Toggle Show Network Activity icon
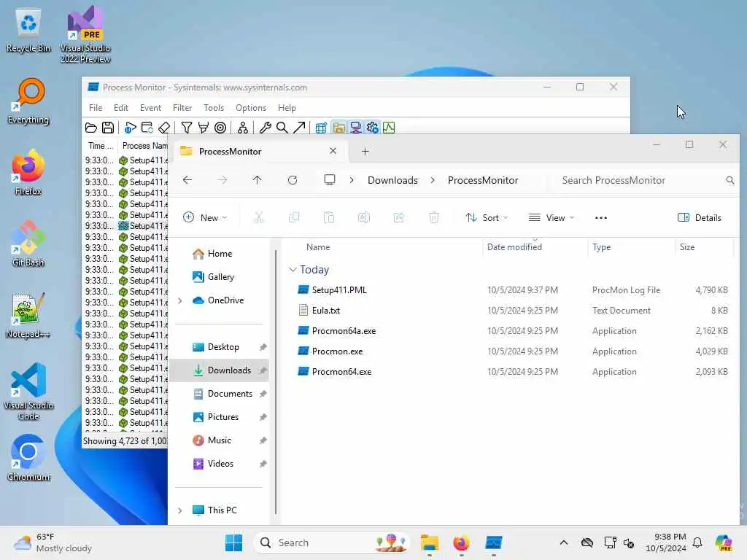747x560 pixels. coord(355,128)
